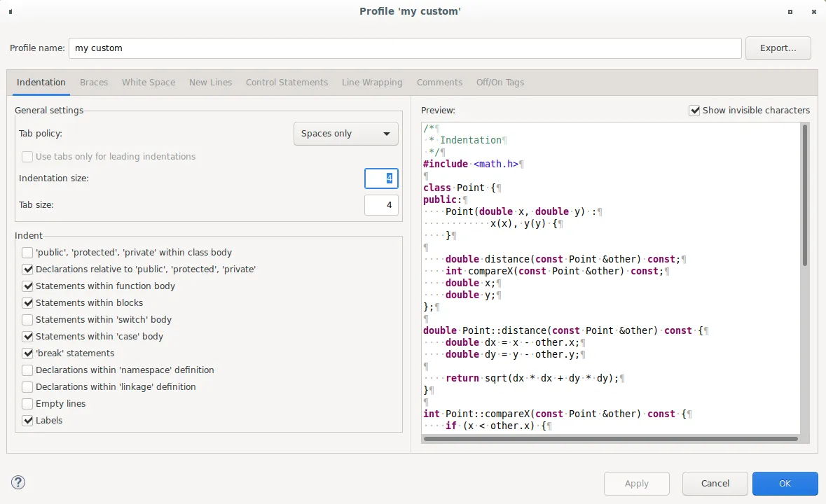This screenshot has height=504, width=826.
Task: Open the Off/On Tags tab
Action: tap(500, 82)
